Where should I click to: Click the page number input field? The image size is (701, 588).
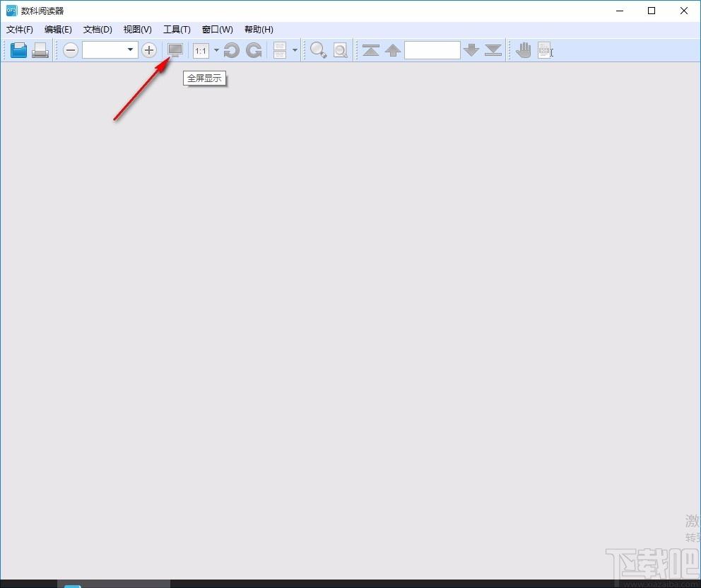click(x=432, y=50)
